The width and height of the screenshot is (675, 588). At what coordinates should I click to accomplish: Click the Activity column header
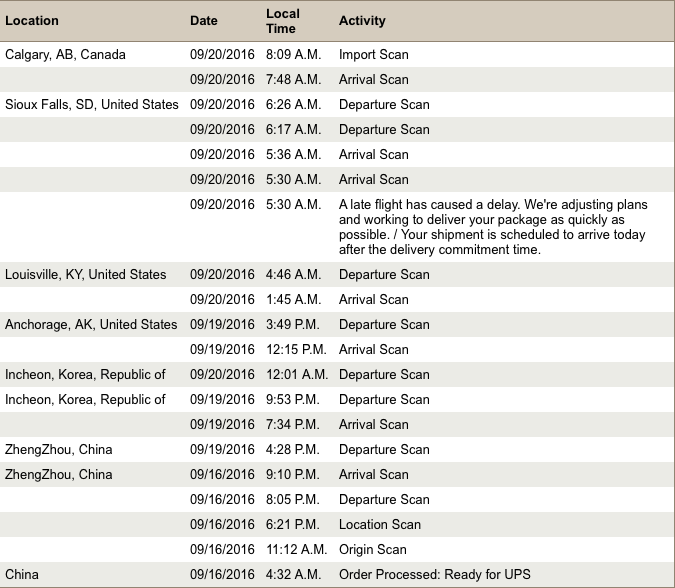(362, 21)
